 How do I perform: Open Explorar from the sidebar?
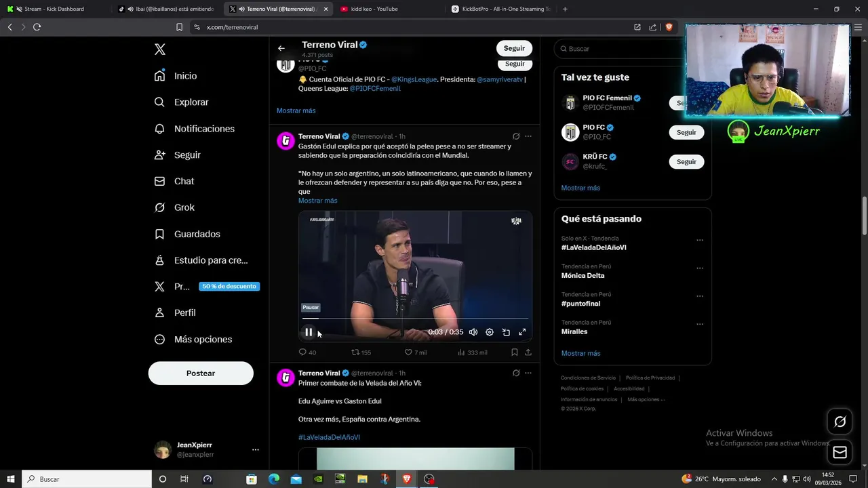coord(182,102)
